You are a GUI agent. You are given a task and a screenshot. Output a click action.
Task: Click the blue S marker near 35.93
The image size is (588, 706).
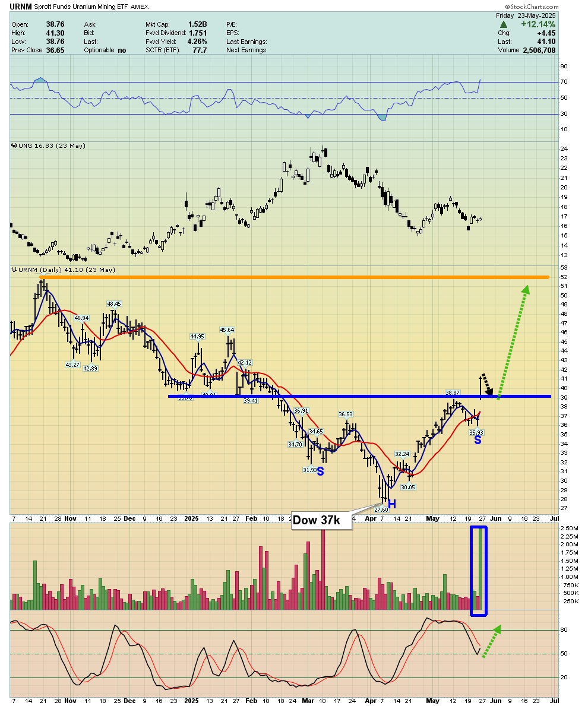[x=478, y=441]
